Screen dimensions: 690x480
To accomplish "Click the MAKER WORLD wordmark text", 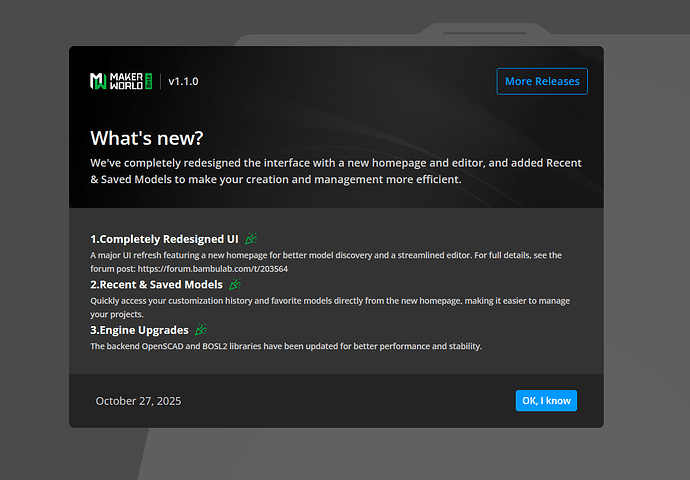I will click(x=126, y=81).
